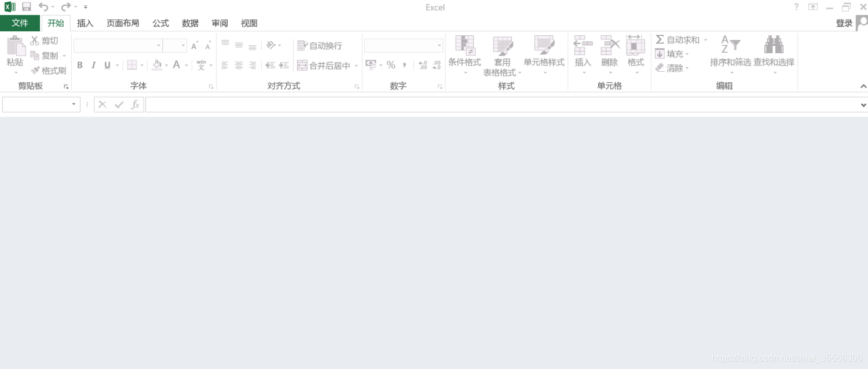Screen dimensions: 868x369
Task: Decrease font size with smaller A icon
Action: (x=208, y=46)
